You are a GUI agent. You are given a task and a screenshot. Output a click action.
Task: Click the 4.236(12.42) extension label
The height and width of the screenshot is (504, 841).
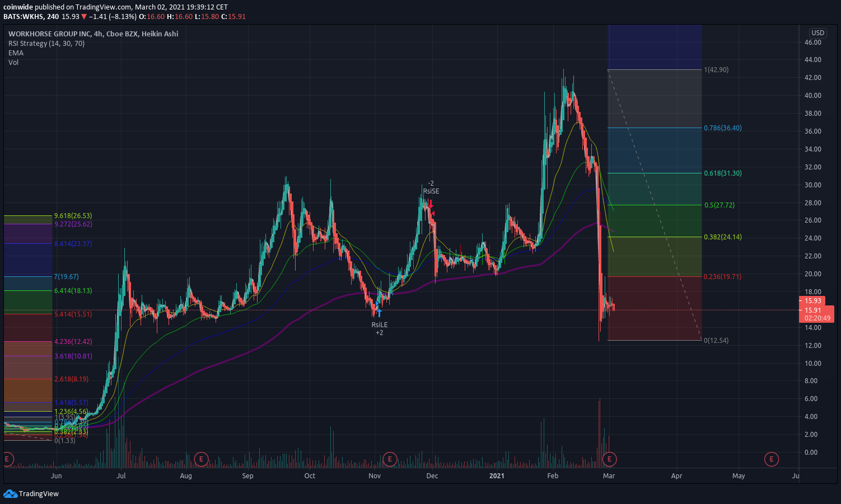point(73,342)
